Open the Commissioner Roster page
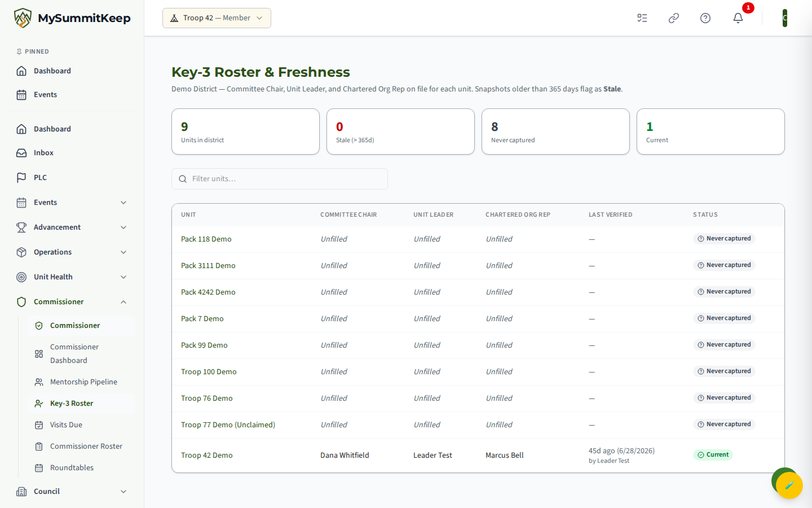This screenshot has width=812, height=508. pos(81,446)
